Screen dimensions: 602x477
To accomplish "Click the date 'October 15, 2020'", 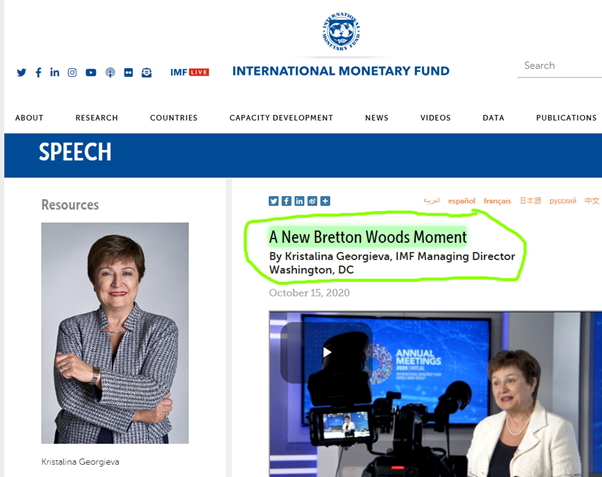I will [x=309, y=293].
